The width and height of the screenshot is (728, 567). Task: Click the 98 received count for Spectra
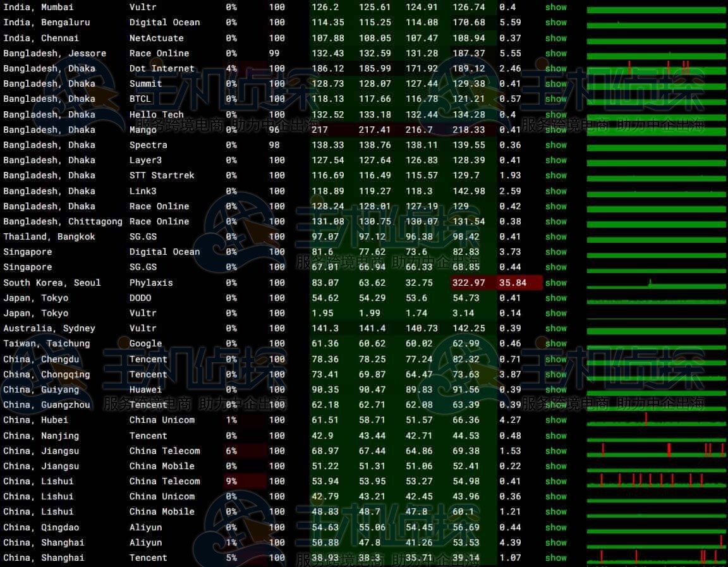[274, 145]
